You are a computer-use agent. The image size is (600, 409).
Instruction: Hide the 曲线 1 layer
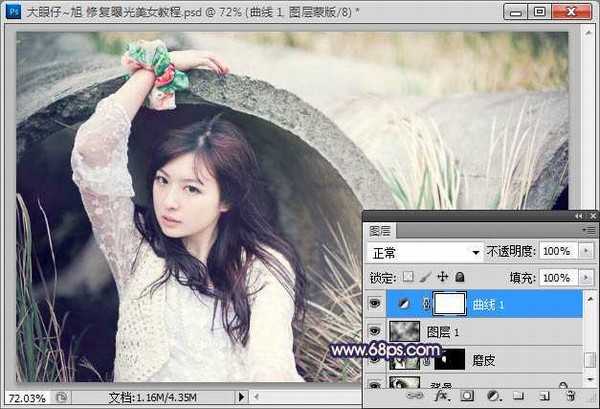pos(375,304)
